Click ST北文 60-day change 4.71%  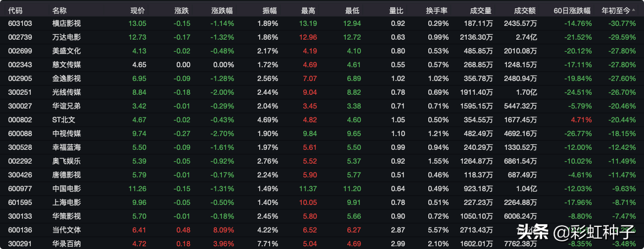(x=581, y=120)
